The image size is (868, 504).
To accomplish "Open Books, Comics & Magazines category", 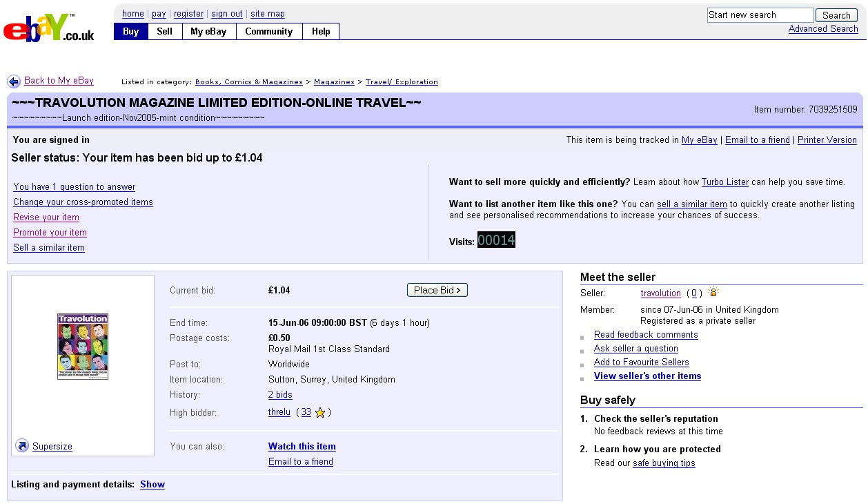I will click(249, 82).
